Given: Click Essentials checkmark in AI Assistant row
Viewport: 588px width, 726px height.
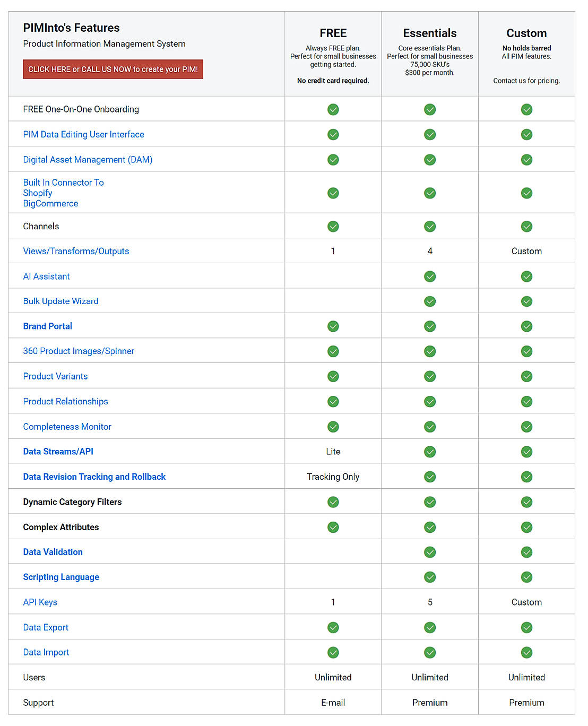Looking at the screenshot, I should (430, 276).
